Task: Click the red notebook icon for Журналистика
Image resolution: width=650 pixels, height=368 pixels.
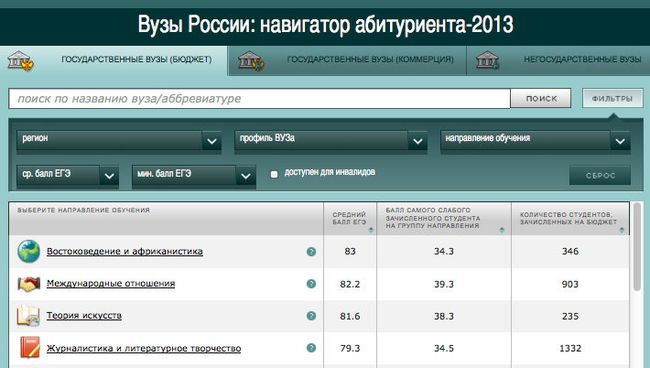Action: [x=30, y=347]
